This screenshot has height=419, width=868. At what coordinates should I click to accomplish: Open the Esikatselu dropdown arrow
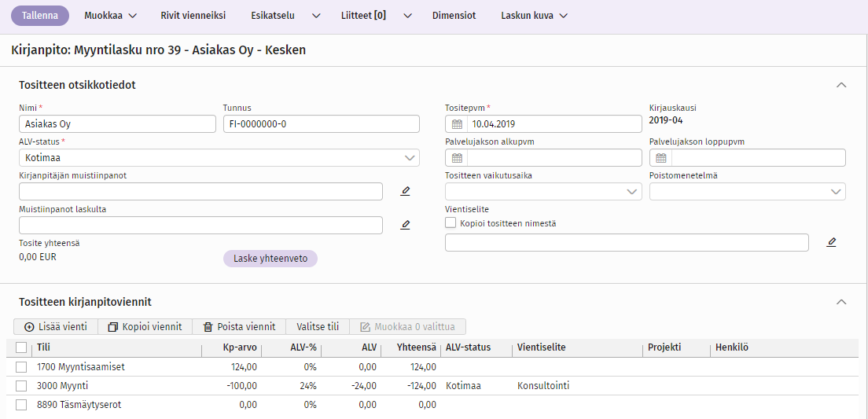coord(316,16)
